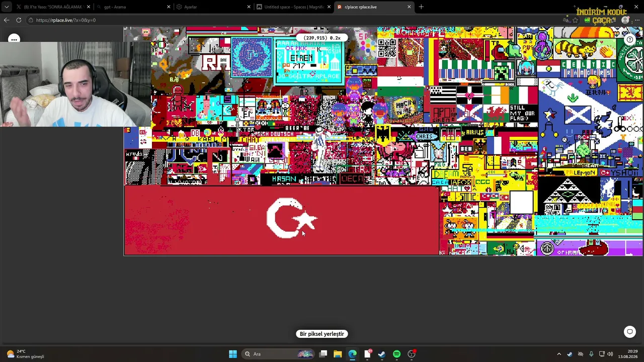Screen dimensions: 644x362
Task: Close the Ayarlar tab
Action: click(x=249, y=7)
